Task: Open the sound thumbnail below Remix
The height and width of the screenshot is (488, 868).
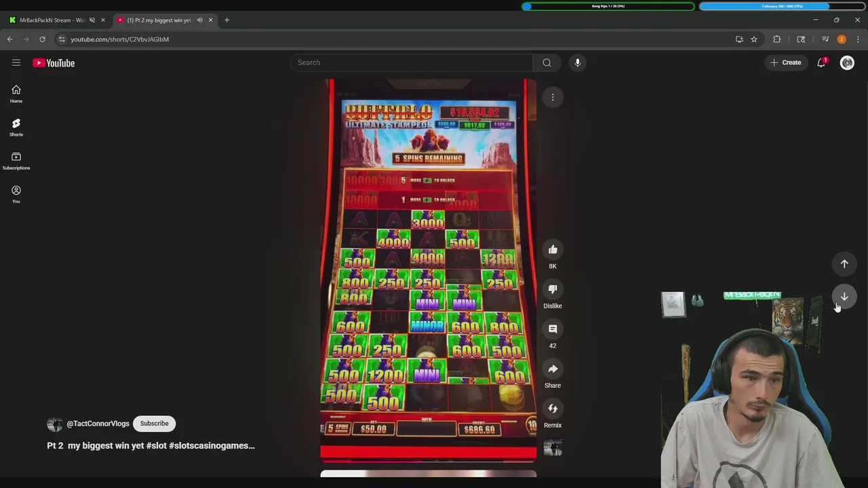Action: [x=553, y=448]
